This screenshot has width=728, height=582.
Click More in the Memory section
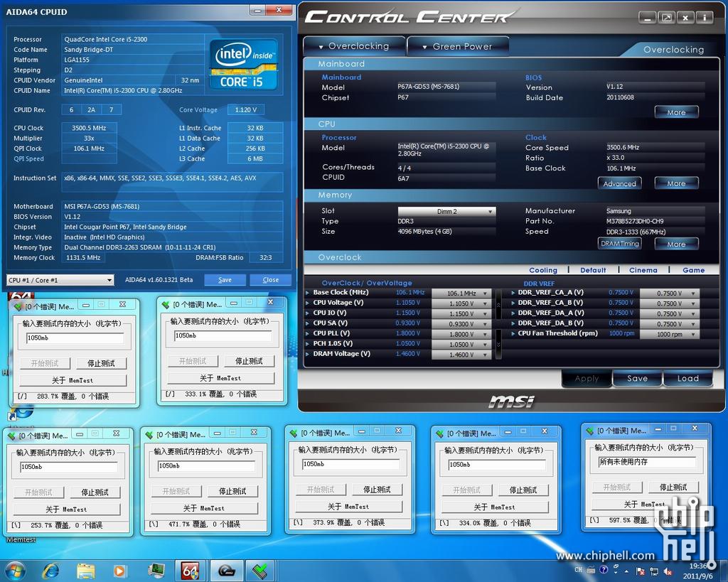coord(677,244)
